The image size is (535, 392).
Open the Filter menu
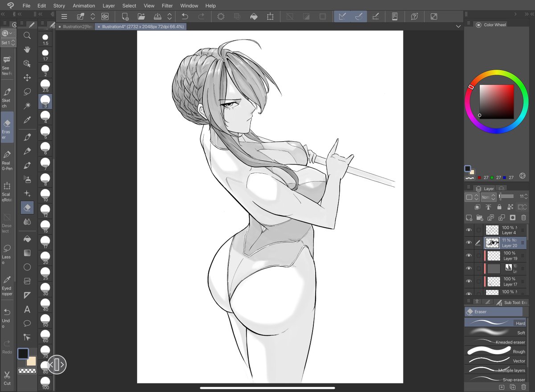pyautogui.click(x=167, y=6)
